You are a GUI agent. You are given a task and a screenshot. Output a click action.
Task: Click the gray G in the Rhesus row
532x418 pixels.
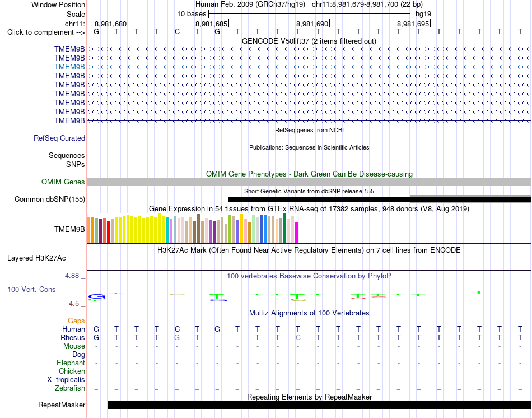point(177,338)
